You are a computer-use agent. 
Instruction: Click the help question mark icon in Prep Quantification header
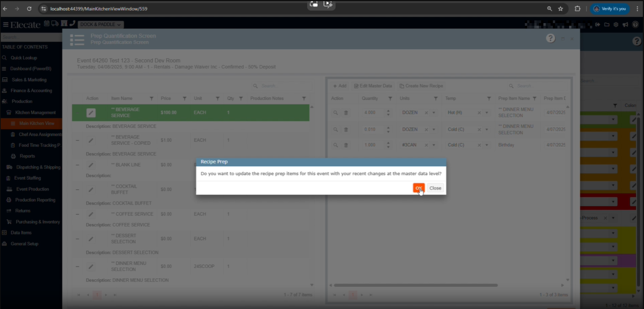click(551, 38)
